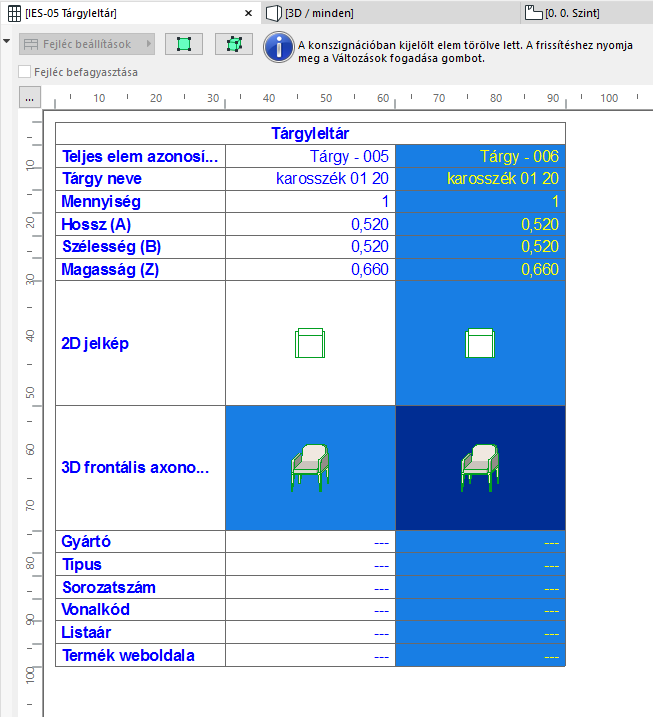Viewport: 653px width, 717px height.
Task: Select the Vonalkód header cell
Action: tap(140, 610)
